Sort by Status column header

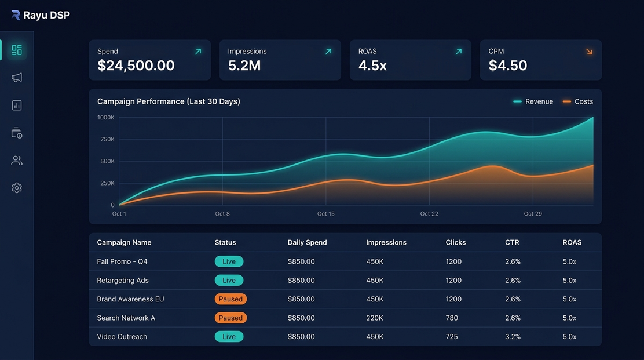pos(225,242)
